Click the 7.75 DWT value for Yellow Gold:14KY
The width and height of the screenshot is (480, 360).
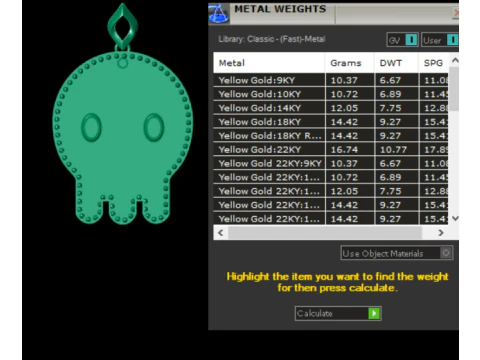pyautogui.click(x=390, y=108)
